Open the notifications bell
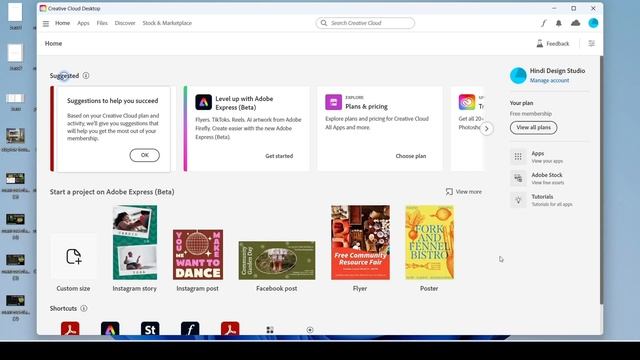The height and width of the screenshot is (360, 640). click(558, 23)
